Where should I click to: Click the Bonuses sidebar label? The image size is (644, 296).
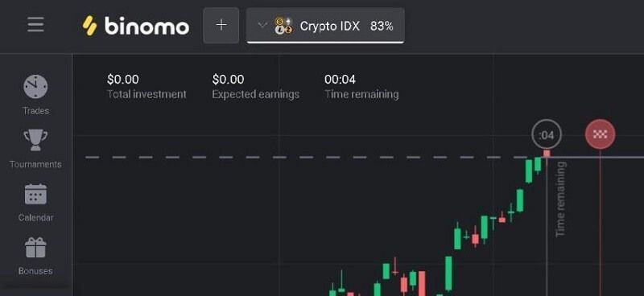[35, 271]
